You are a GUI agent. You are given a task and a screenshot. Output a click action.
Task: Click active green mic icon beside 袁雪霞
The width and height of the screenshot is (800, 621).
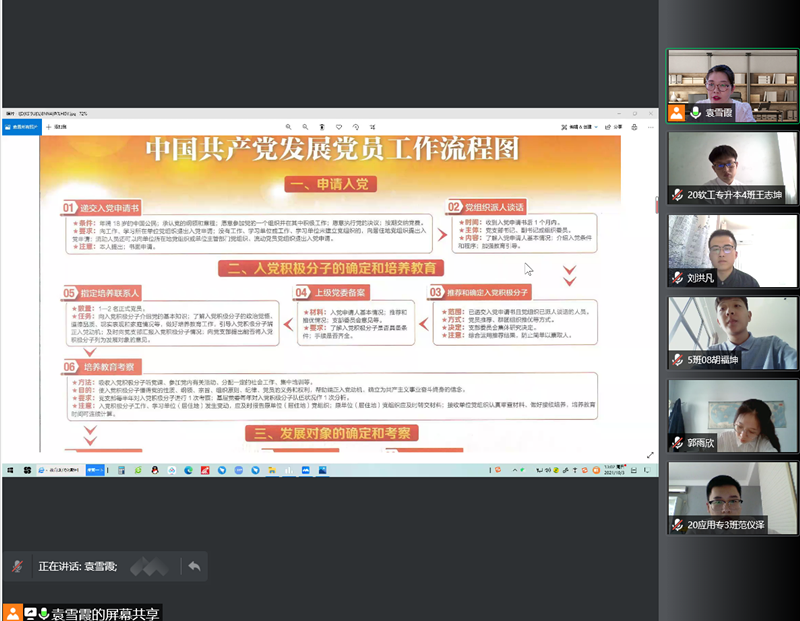click(695, 113)
